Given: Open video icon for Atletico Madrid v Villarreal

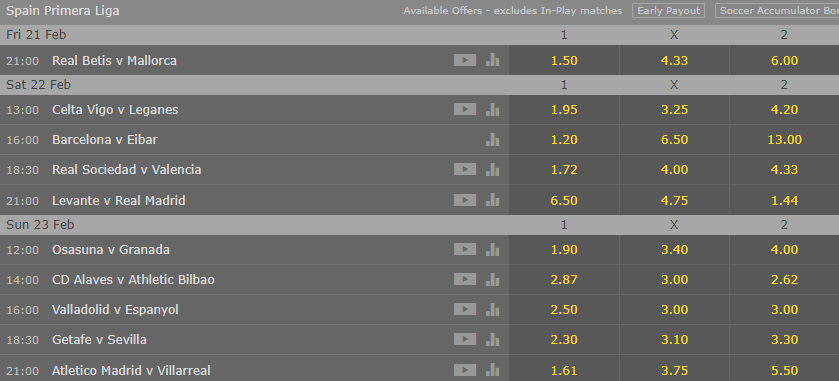Looking at the screenshot, I should [x=465, y=370].
